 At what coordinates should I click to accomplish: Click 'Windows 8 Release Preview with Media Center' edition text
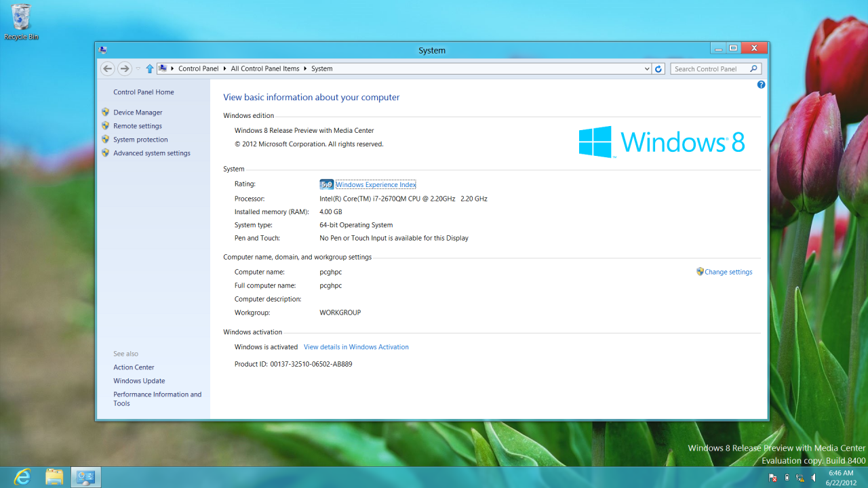click(x=304, y=131)
